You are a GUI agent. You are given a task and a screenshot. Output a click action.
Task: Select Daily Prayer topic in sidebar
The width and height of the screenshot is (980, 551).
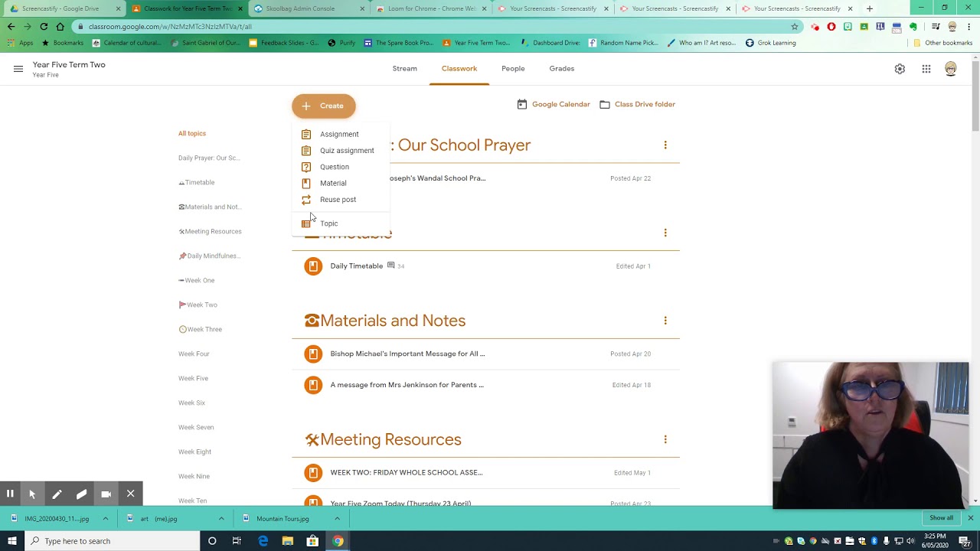pyautogui.click(x=209, y=158)
